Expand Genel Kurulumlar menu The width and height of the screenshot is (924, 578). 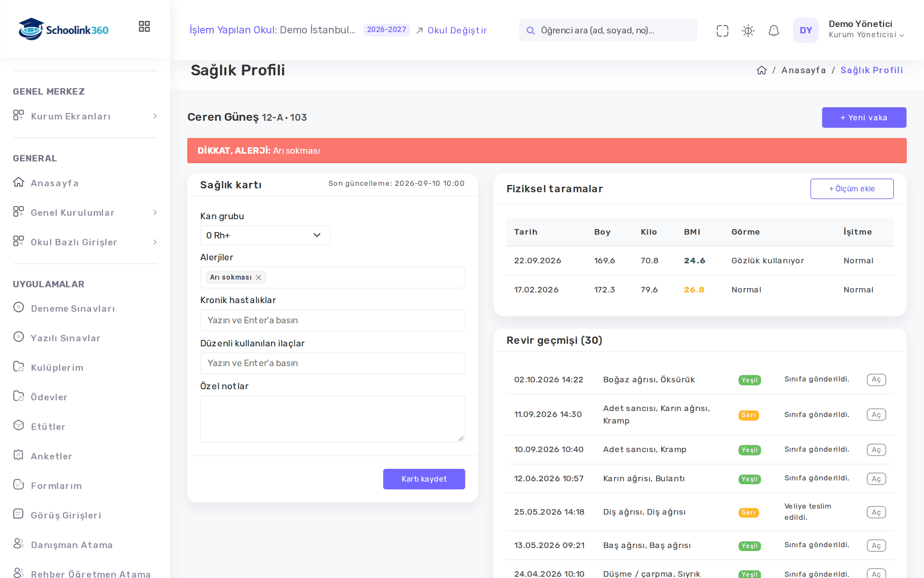click(x=85, y=212)
